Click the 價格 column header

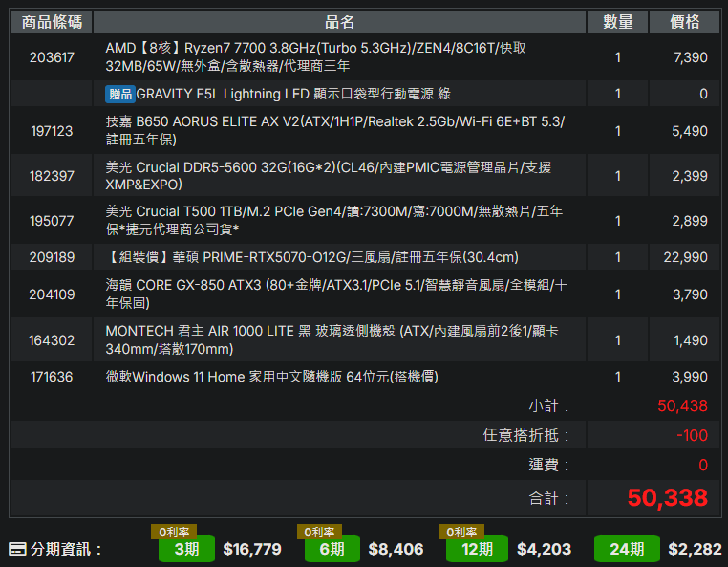coord(684,21)
